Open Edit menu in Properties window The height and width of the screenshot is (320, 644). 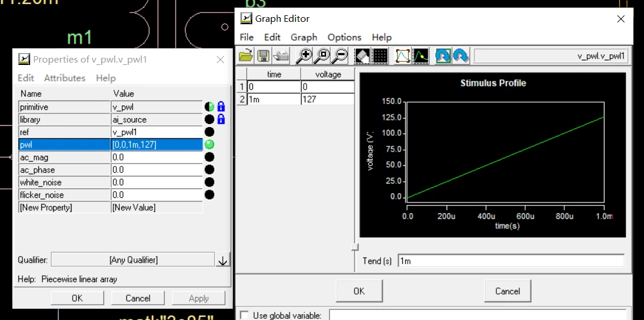point(26,78)
